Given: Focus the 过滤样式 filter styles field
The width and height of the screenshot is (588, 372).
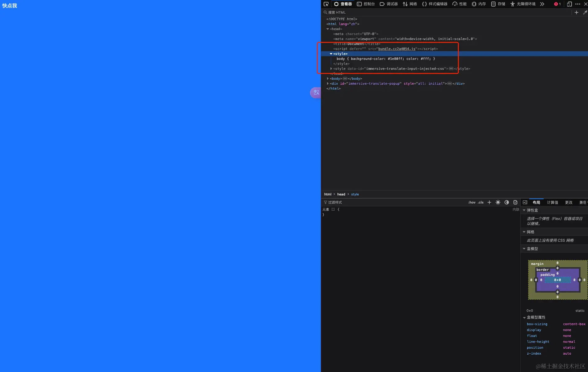Looking at the screenshot, I should pos(394,202).
